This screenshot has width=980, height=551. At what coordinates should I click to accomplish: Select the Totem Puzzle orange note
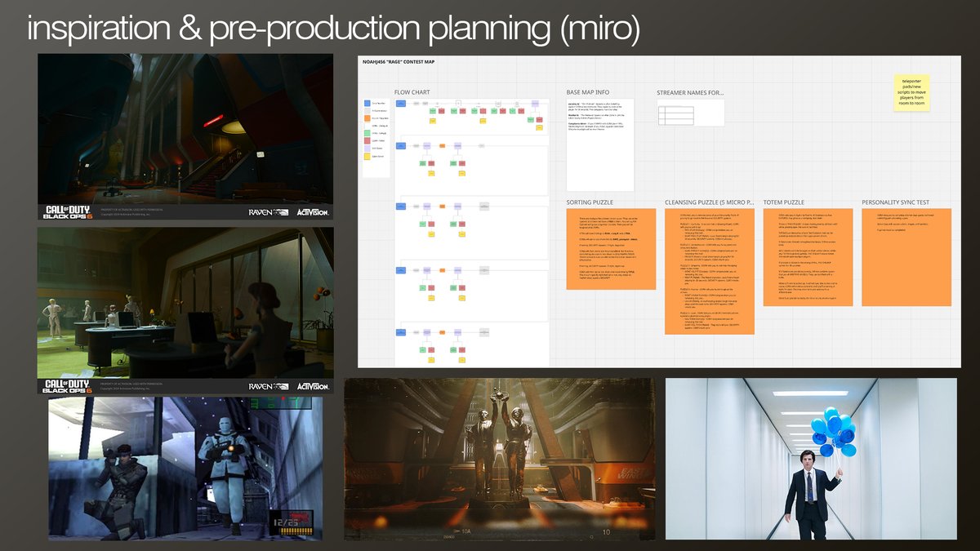pyautogui.click(x=807, y=257)
